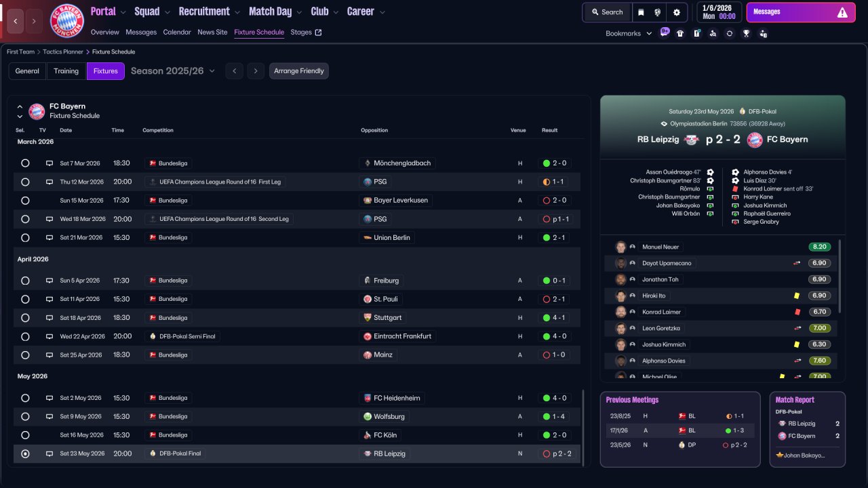Click the substitution icon for Leon Goretzka
The image size is (868, 488).
point(797,328)
